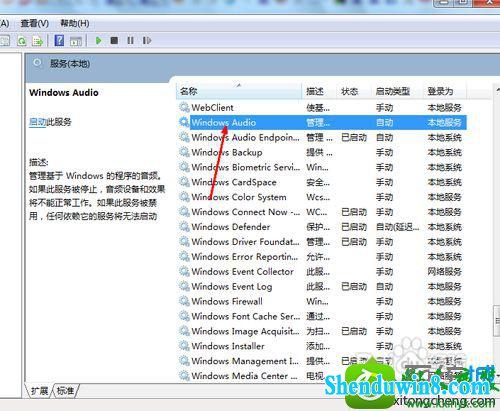This screenshot has width=500, height=411.
Task: Open the 帮助(H) menu
Action: (x=75, y=23)
